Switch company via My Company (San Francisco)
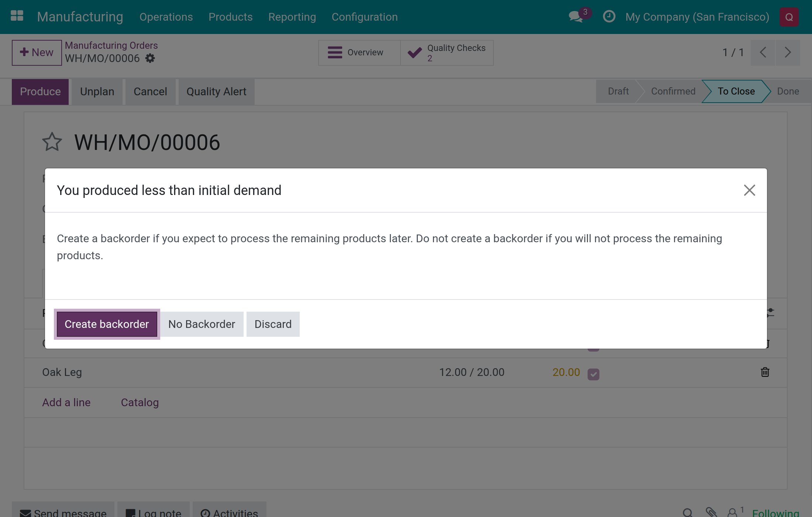 coord(697,17)
